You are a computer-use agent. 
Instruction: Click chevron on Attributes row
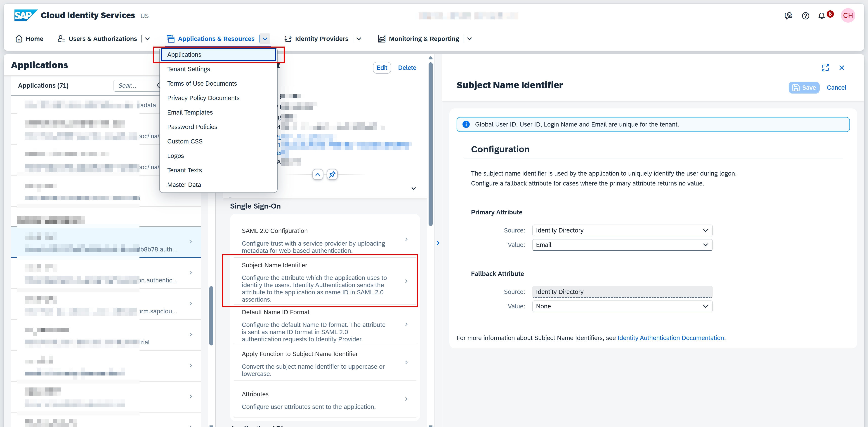pos(406,399)
